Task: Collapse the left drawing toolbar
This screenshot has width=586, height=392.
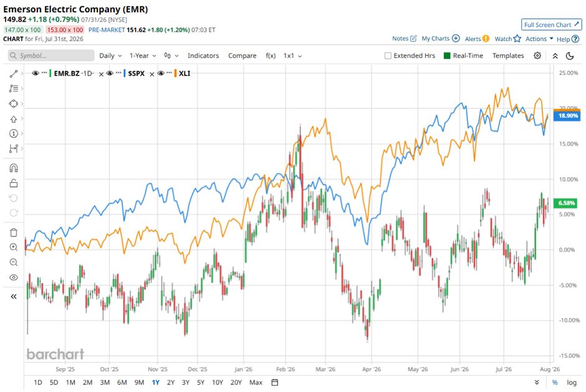Action: tap(14, 297)
